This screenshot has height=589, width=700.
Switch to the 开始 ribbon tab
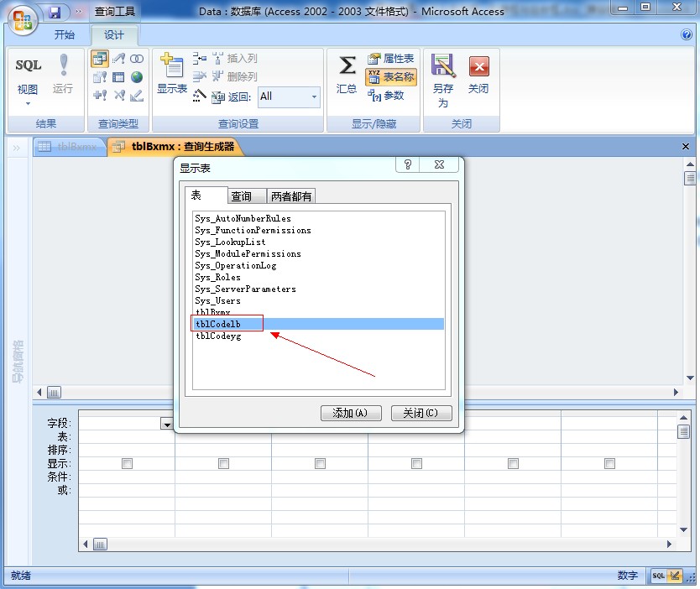point(65,34)
